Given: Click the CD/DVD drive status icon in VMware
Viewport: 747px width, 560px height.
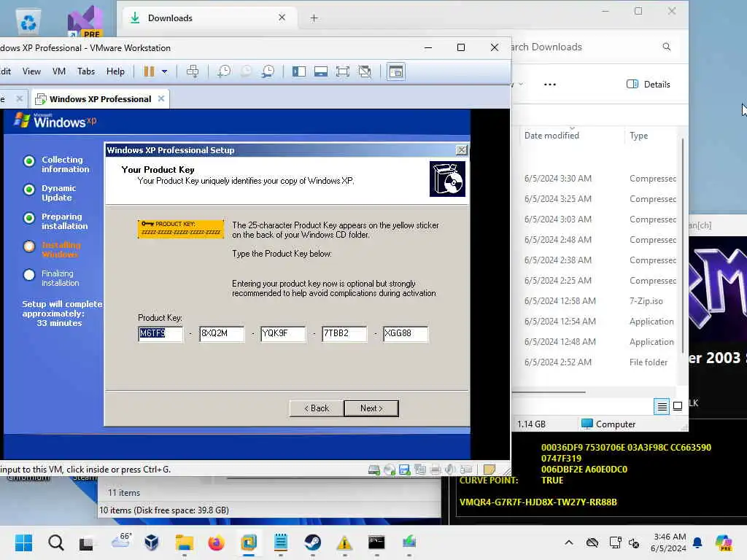Looking at the screenshot, I should point(390,470).
